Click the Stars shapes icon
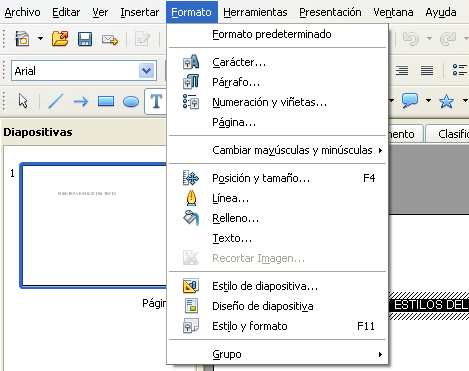469x371 pixels. coord(446,101)
